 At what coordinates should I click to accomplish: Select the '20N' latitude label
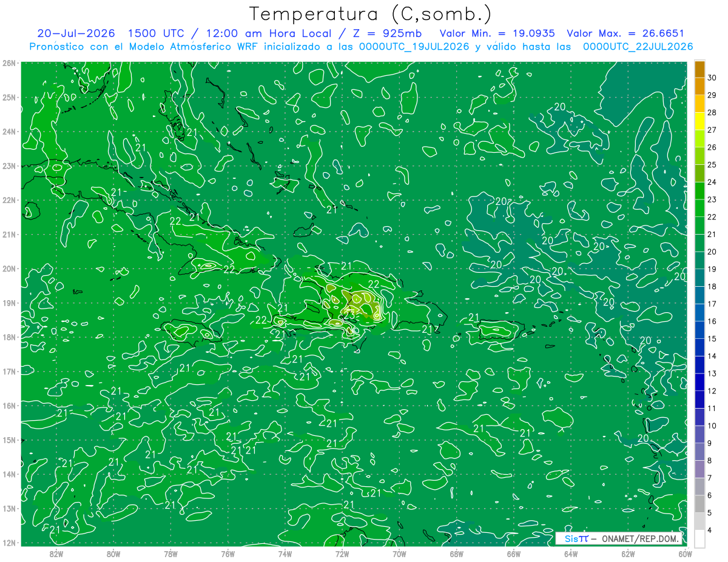[9, 269]
